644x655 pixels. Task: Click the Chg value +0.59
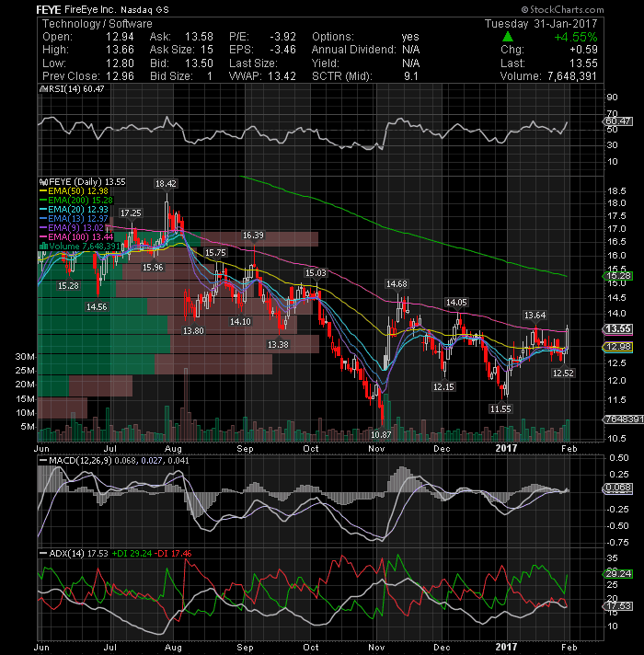(583, 50)
